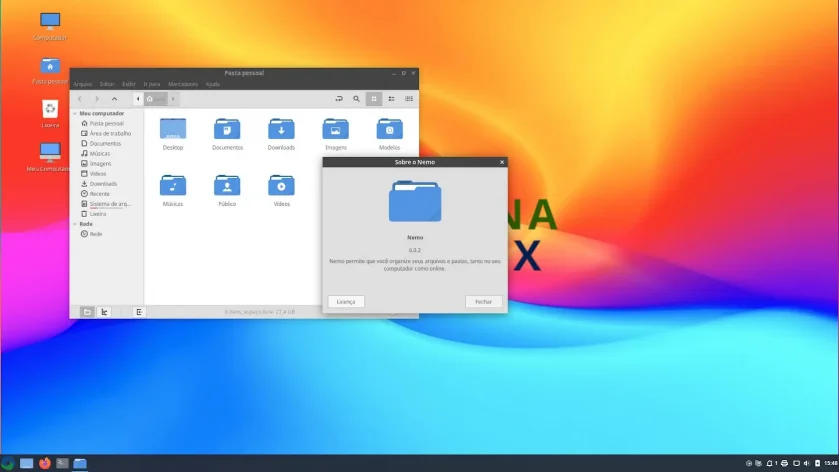Select the Vídeos folder icon
Screen dimensions: 840x472
pyautogui.click(x=281, y=185)
